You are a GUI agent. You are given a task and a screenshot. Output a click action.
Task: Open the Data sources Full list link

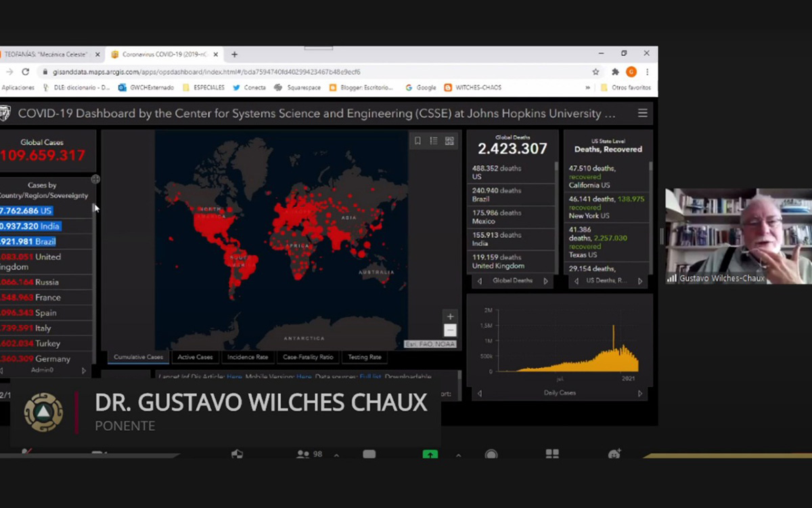(370, 377)
